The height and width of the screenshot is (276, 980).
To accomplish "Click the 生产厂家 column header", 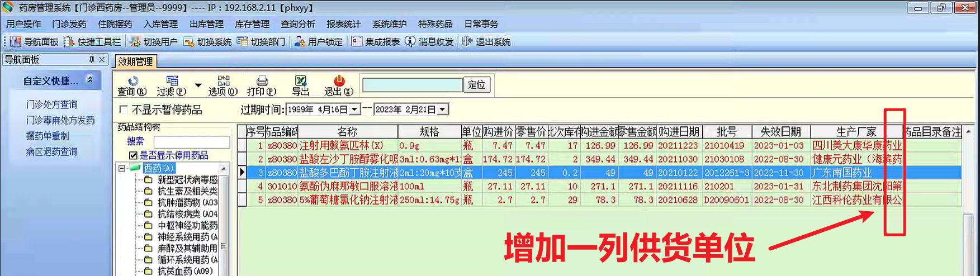I will point(856,132).
